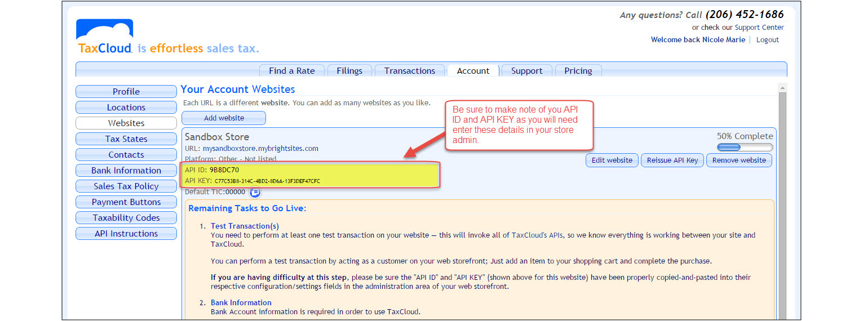
Task: Select Websites in the sidebar
Action: coord(126,123)
